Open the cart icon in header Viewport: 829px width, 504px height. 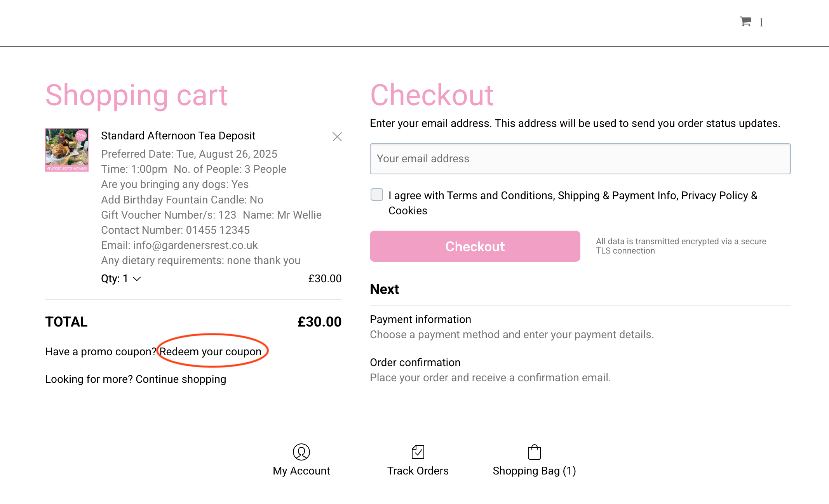[x=745, y=21]
